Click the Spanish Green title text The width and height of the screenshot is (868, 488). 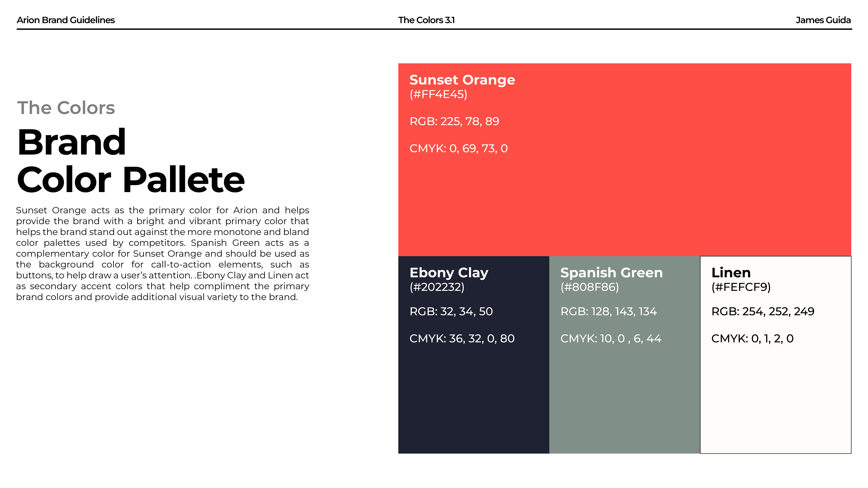pyautogui.click(x=611, y=273)
